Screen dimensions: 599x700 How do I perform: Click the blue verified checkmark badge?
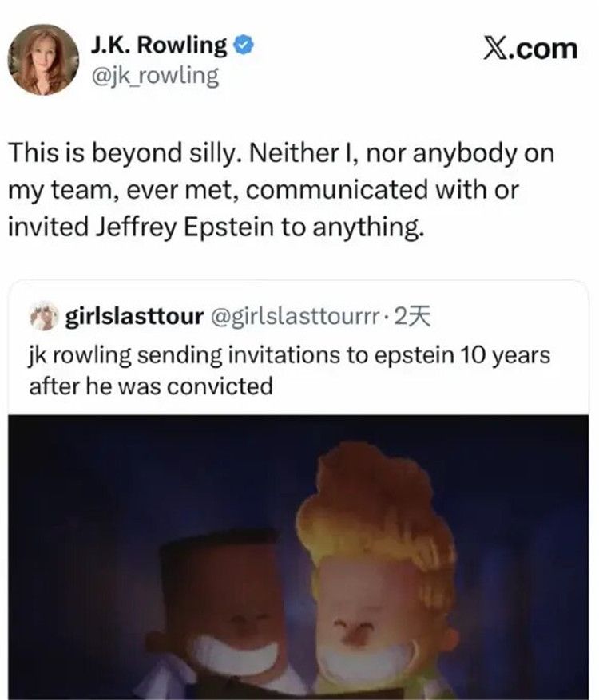pyautogui.click(x=244, y=45)
